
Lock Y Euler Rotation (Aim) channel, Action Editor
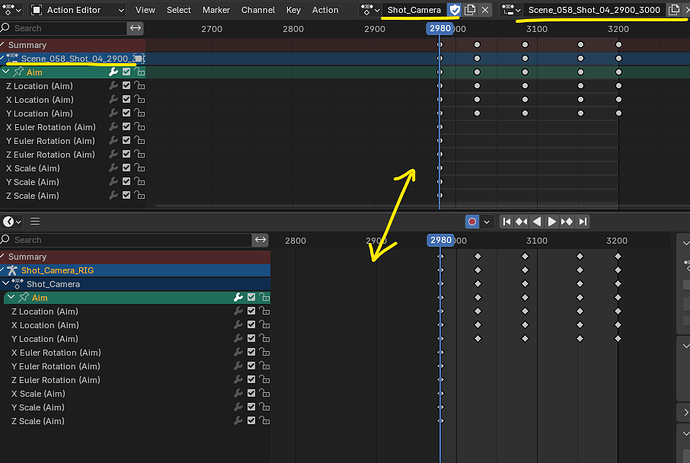click(139, 140)
